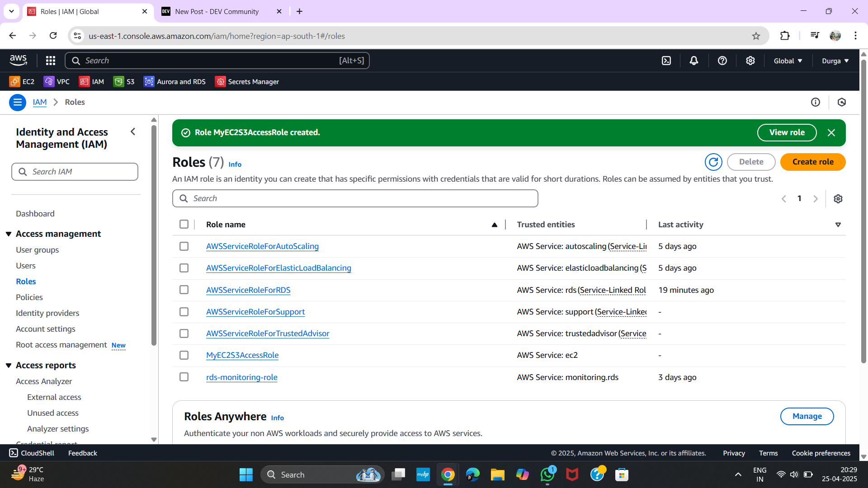The image size is (868, 488).
Task: Open Identity providers in IAM sidebar
Action: pyautogui.click(x=47, y=313)
